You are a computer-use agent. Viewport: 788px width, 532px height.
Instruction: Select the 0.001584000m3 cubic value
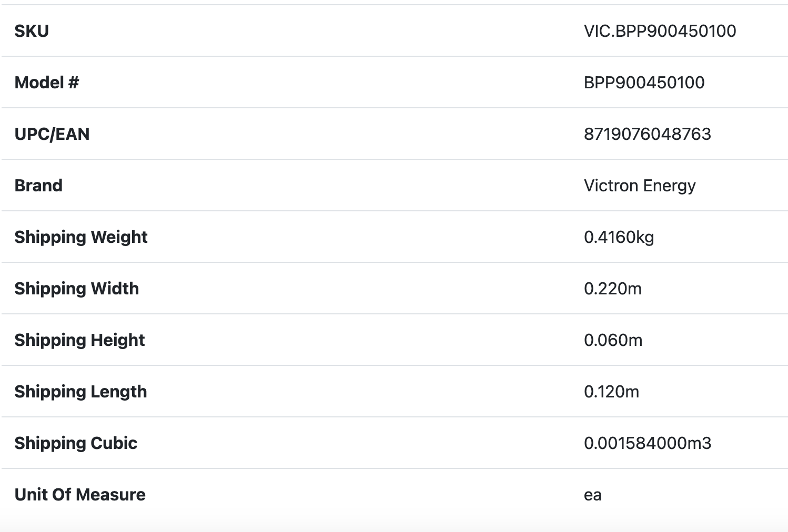click(647, 443)
